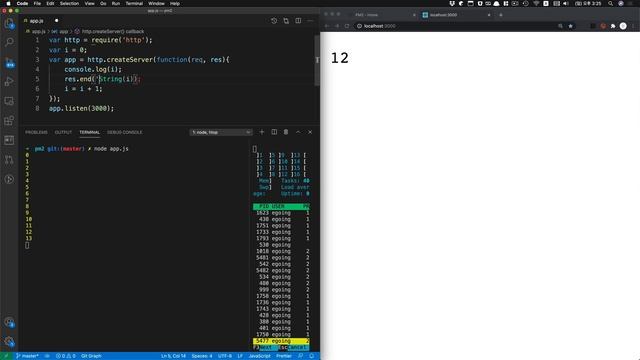Switch to the OUTPUT panel tab
The image size is (640, 360).
[x=63, y=132]
